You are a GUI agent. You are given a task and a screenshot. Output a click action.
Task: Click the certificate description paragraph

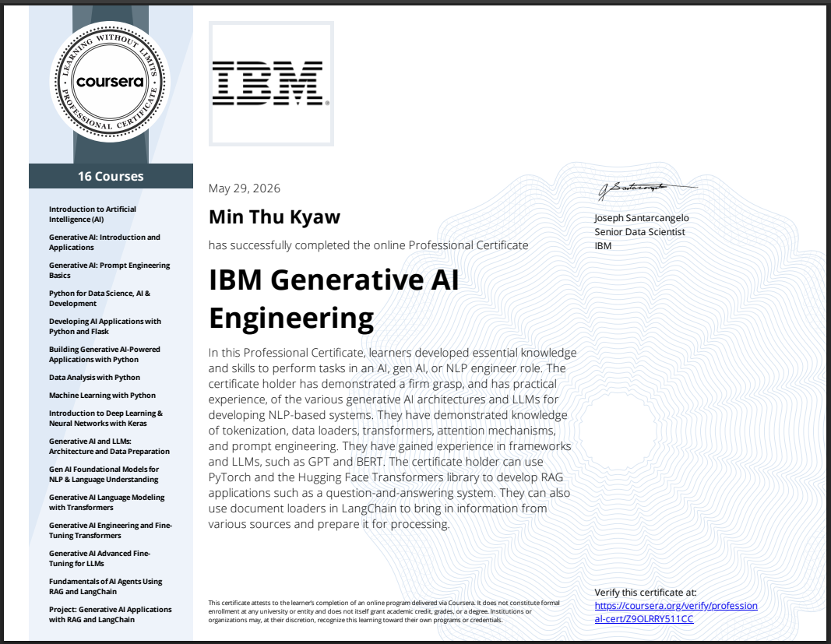click(x=393, y=438)
